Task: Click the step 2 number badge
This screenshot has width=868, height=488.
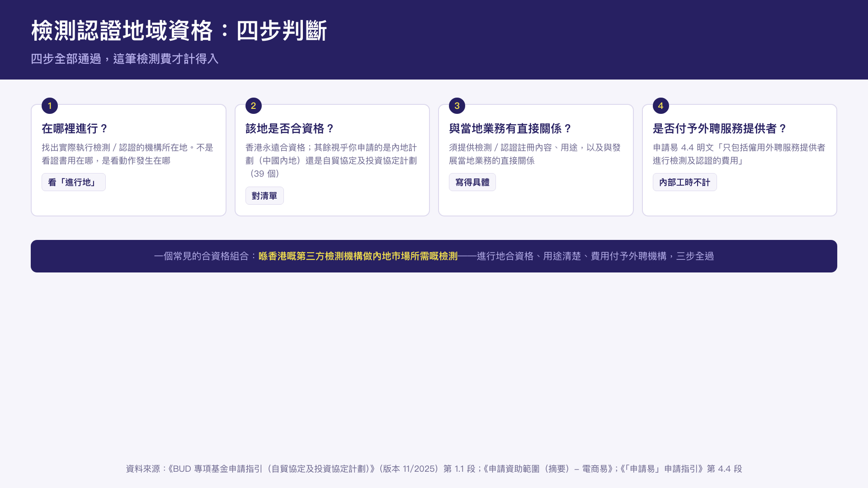Action: (254, 106)
